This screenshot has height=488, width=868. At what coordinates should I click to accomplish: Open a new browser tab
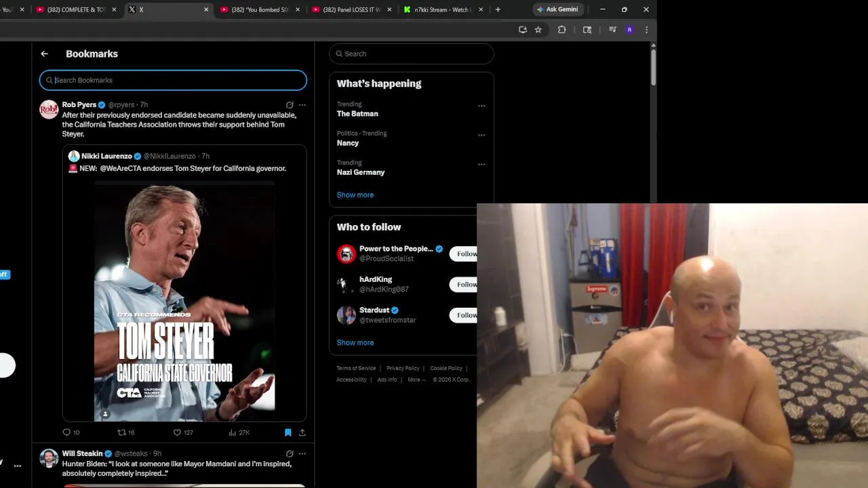[x=498, y=9]
